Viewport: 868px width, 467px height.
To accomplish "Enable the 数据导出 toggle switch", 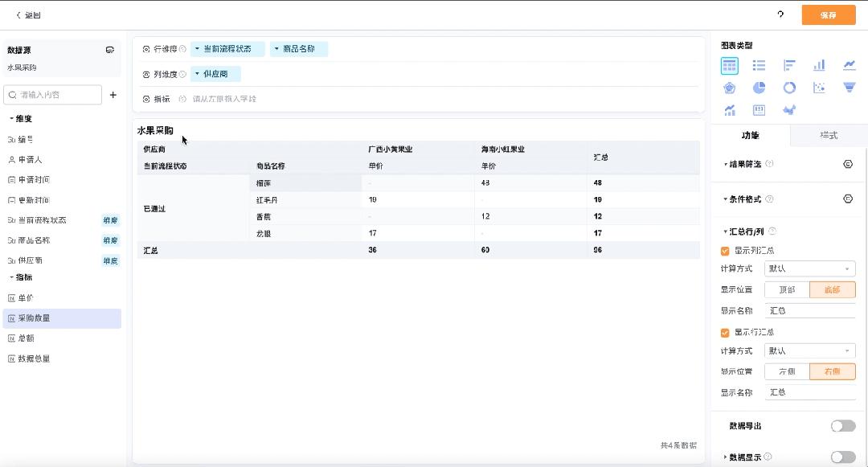I will 842,426.
